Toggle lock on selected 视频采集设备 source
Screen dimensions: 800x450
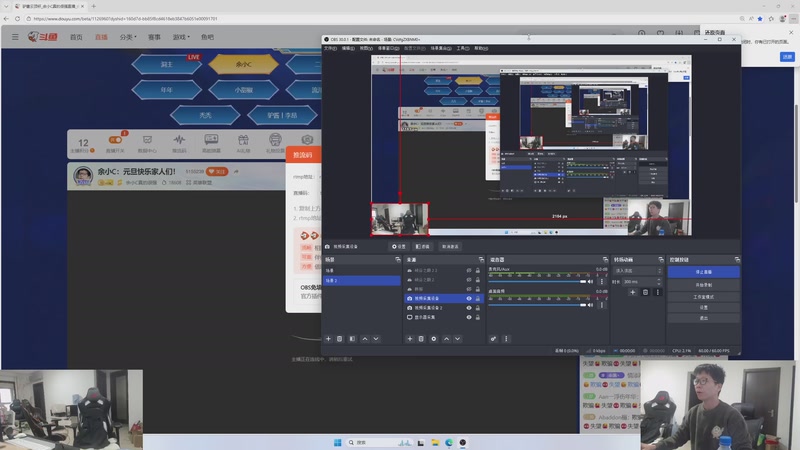tap(478, 298)
